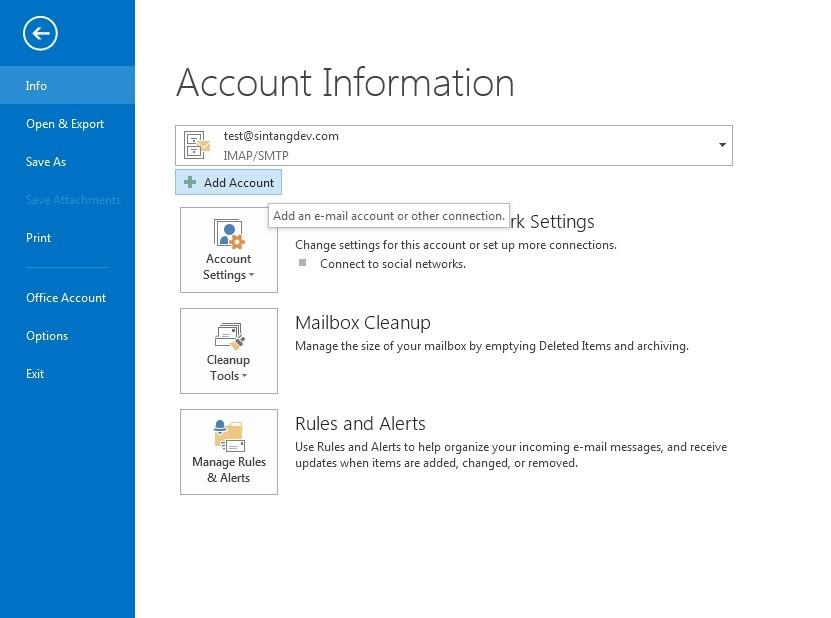Click the mailbox account icon beside test@sintangdev.com

click(196, 145)
